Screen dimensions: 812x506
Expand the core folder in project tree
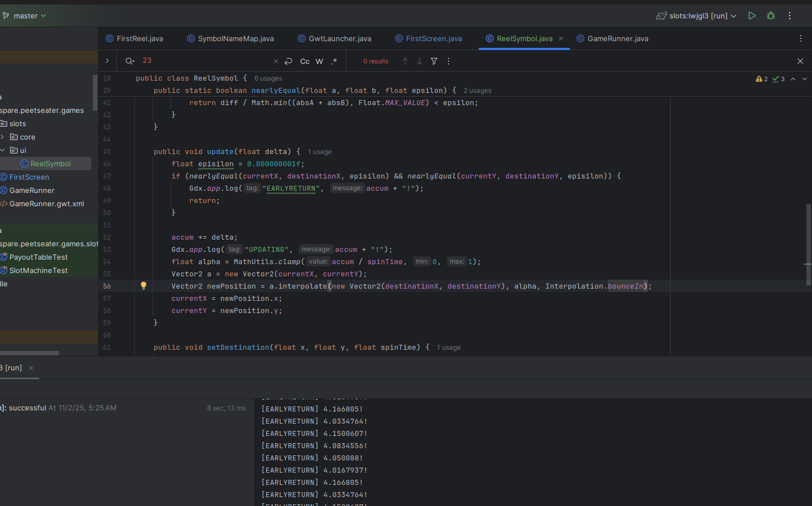pyautogui.click(x=3, y=137)
